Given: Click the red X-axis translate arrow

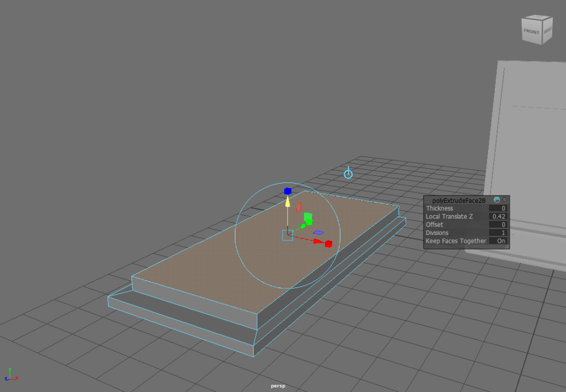Looking at the screenshot, I should 318,241.
